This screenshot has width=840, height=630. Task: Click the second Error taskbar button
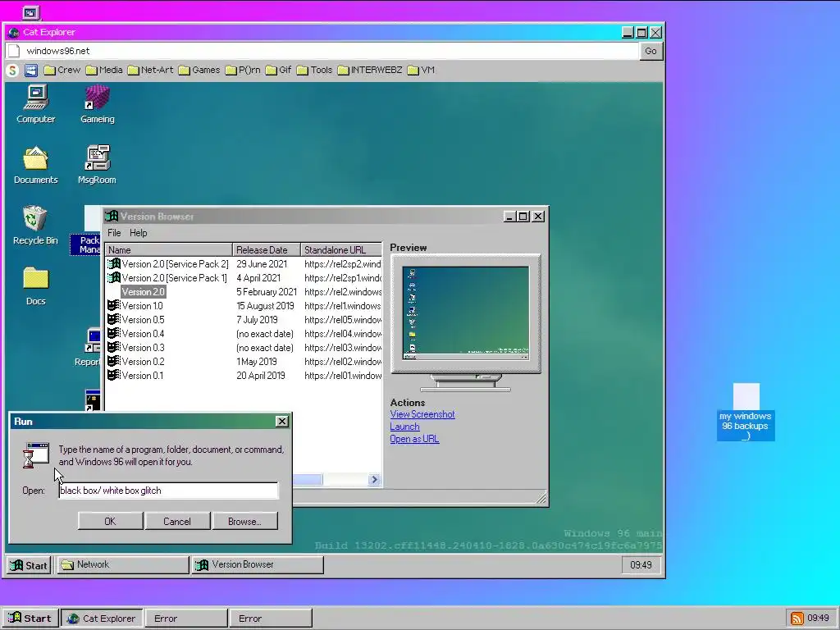271,619
